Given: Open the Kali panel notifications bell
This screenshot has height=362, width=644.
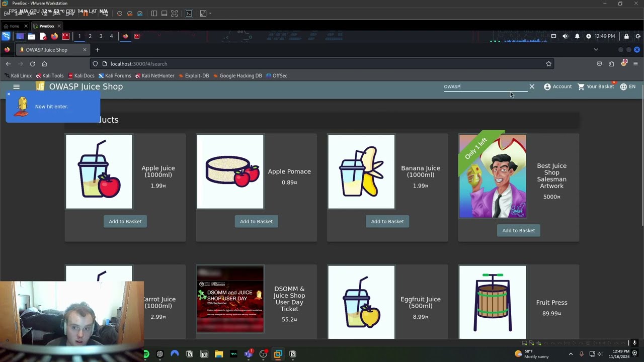Looking at the screenshot, I should (x=577, y=36).
